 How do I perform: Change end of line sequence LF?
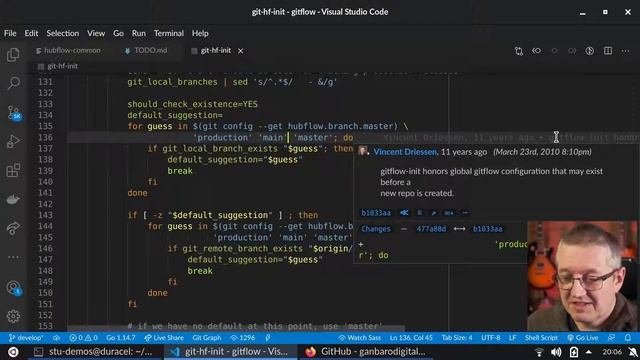click(x=512, y=338)
